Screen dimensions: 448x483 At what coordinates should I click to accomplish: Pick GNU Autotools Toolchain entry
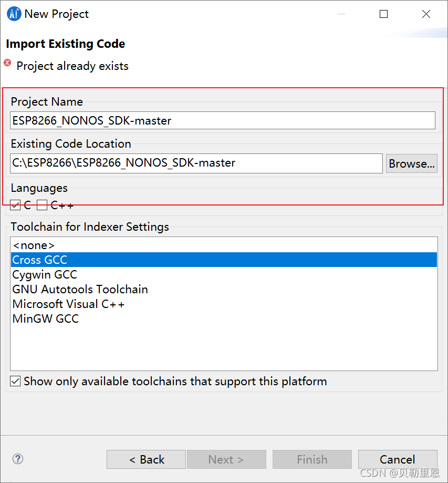coord(224,289)
